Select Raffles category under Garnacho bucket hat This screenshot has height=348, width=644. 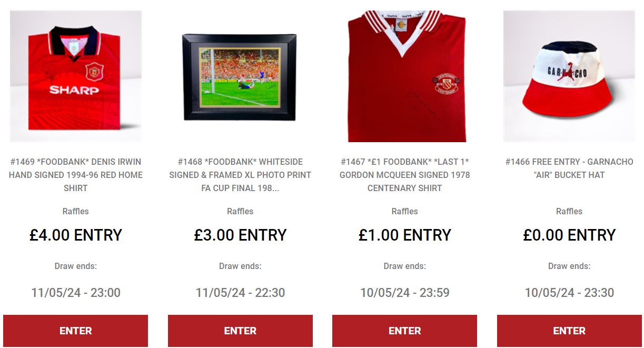[569, 211]
